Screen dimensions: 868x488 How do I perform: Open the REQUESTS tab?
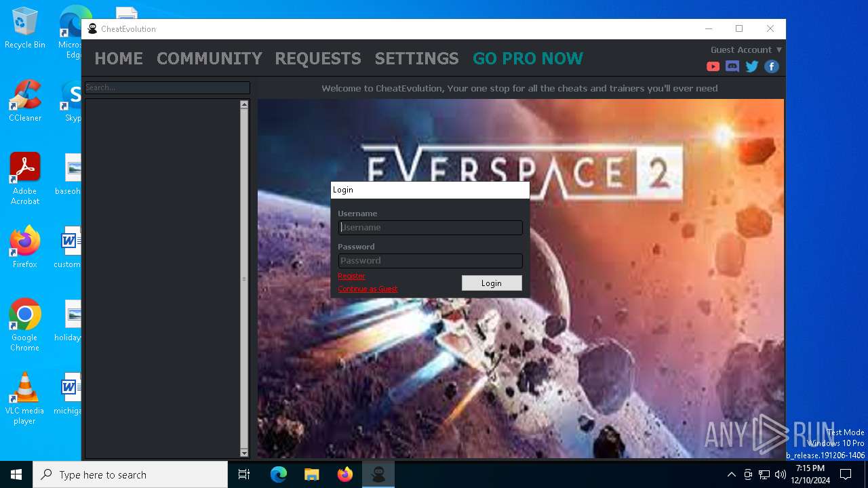click(x=318, y=59)
